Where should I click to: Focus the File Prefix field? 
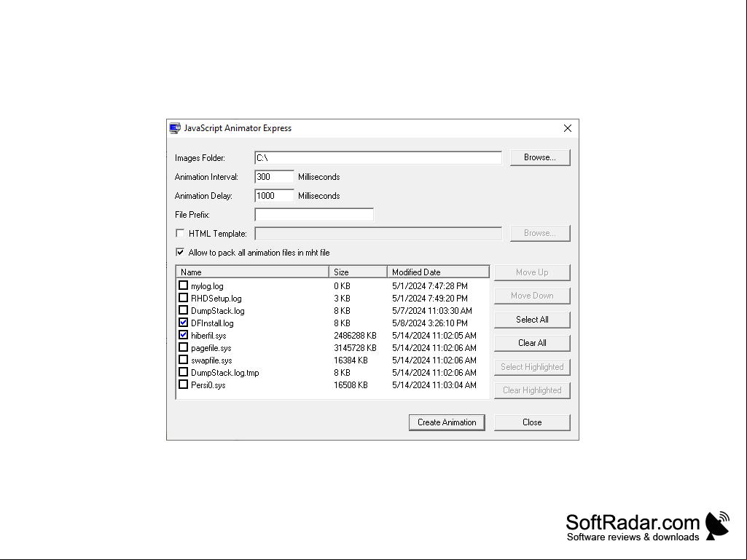pos(314,215)
